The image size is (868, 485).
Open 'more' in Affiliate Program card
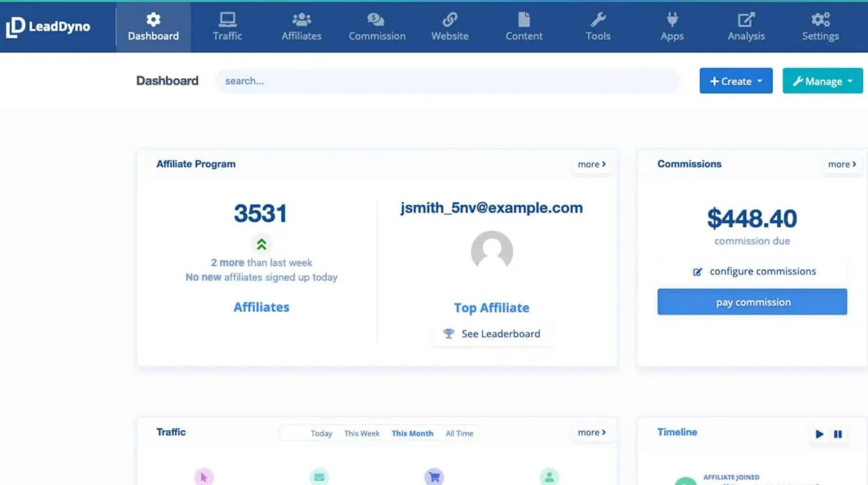[591, 164]
